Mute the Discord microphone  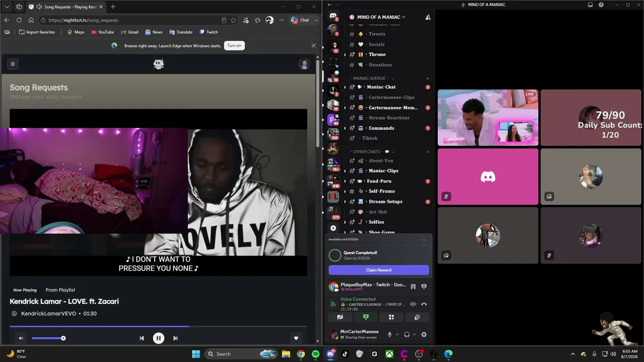389,334
